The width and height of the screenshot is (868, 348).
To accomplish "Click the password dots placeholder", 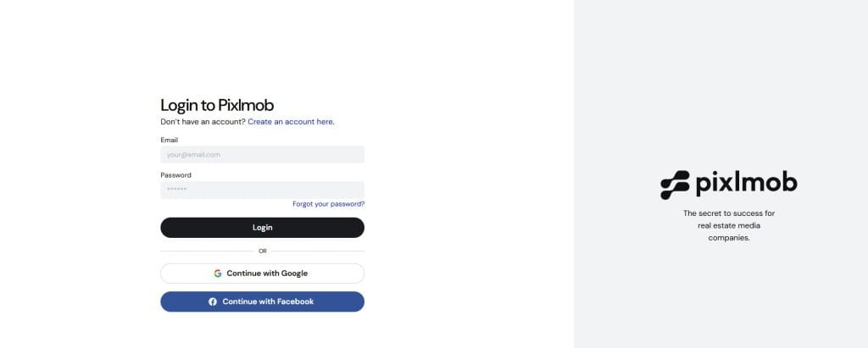I will [x=176, y=190].
